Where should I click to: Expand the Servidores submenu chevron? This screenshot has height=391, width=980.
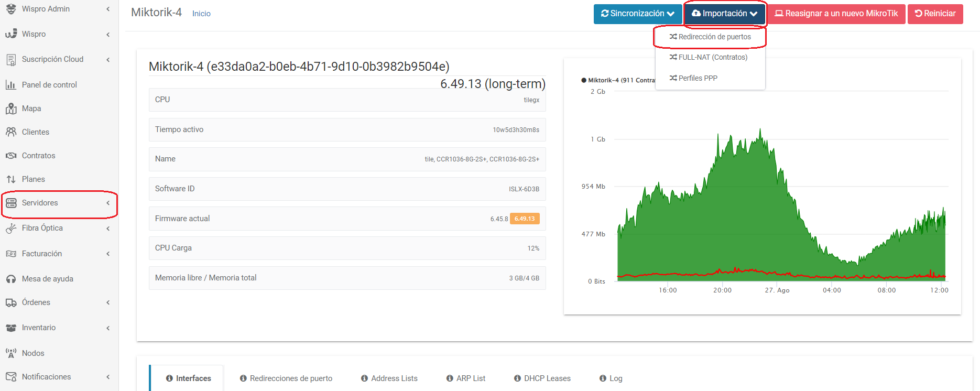point(108,203)
